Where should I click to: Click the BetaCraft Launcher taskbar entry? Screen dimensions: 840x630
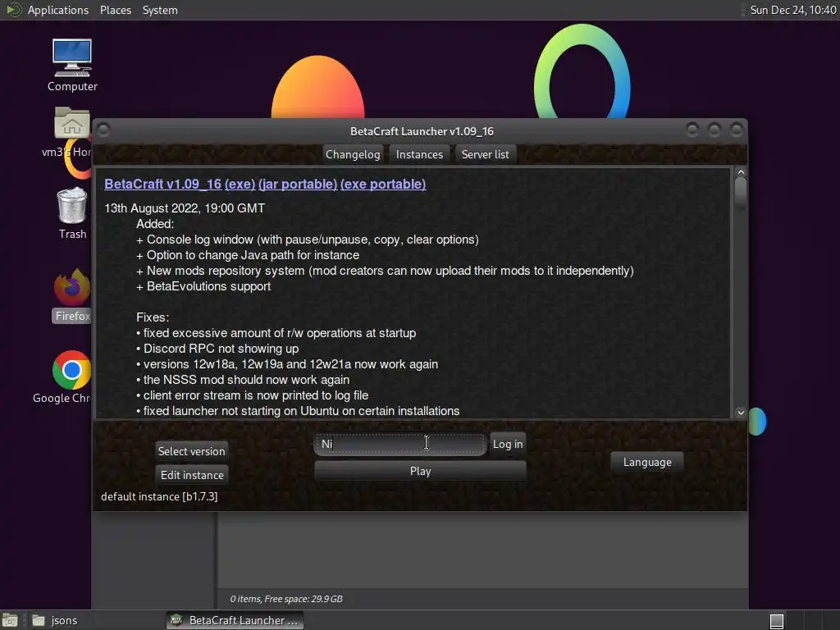pyautogui.click(x=235, y=620)
